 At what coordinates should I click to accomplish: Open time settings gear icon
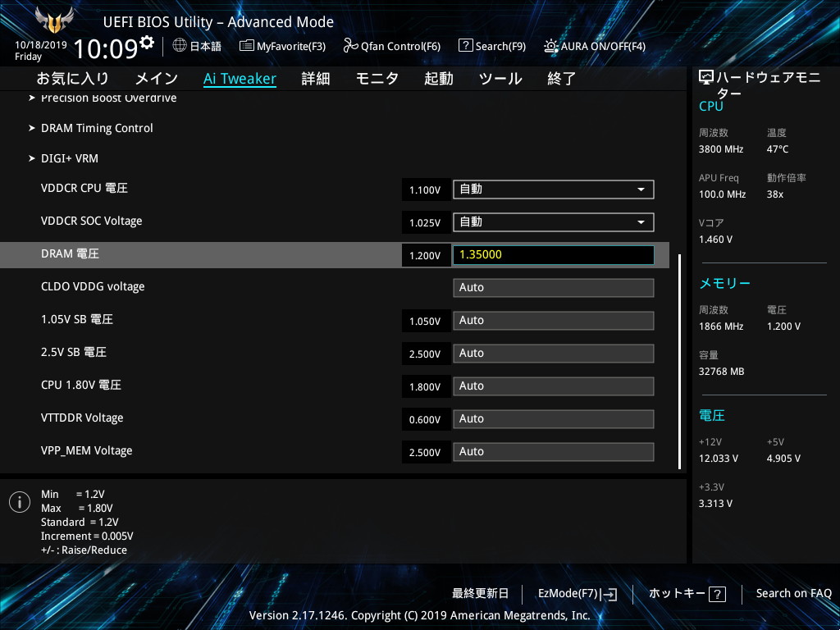click(147, 42)
